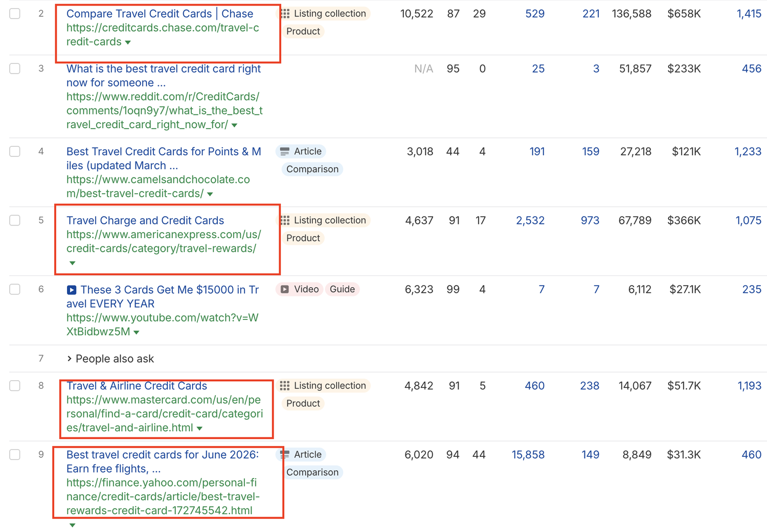Open the creditcards.chase.com URL dropdown arrow
This screenshot has height=532, width=767.
pos(128,42)
